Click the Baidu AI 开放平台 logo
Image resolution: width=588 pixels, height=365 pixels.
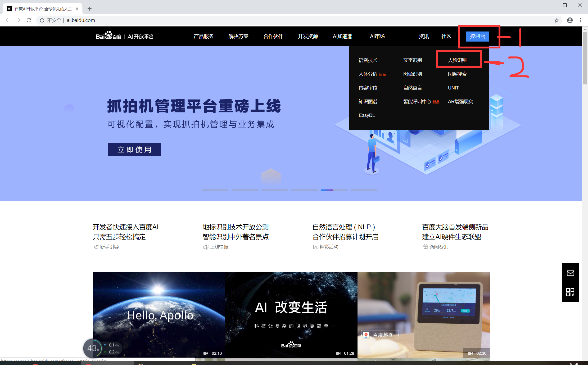tap(124, 36)
